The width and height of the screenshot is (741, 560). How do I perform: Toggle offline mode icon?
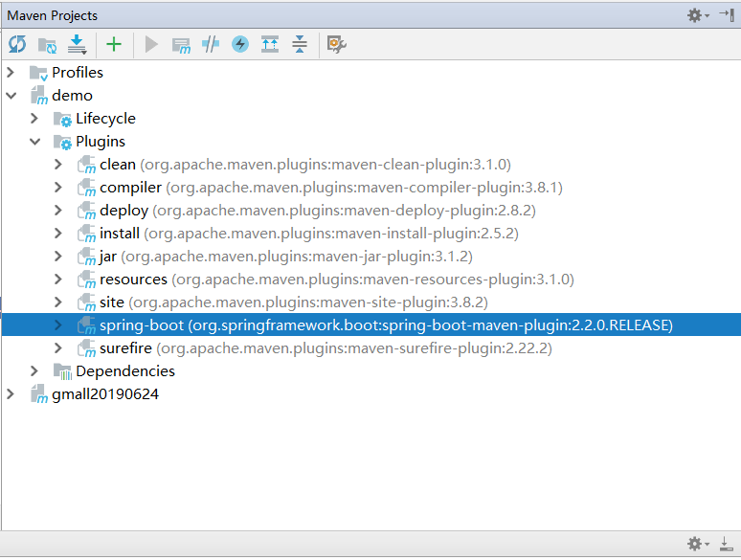coord(211,44)
